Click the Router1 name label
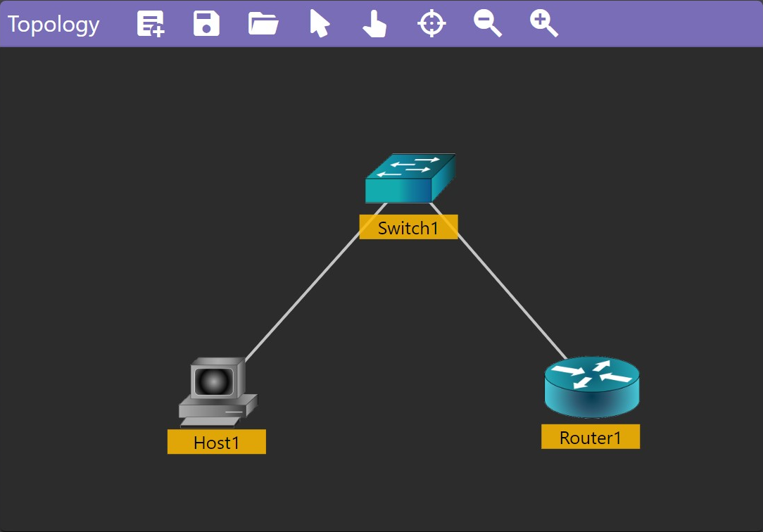The width and height of the screenshot is (763, 532). coord(591,437)
